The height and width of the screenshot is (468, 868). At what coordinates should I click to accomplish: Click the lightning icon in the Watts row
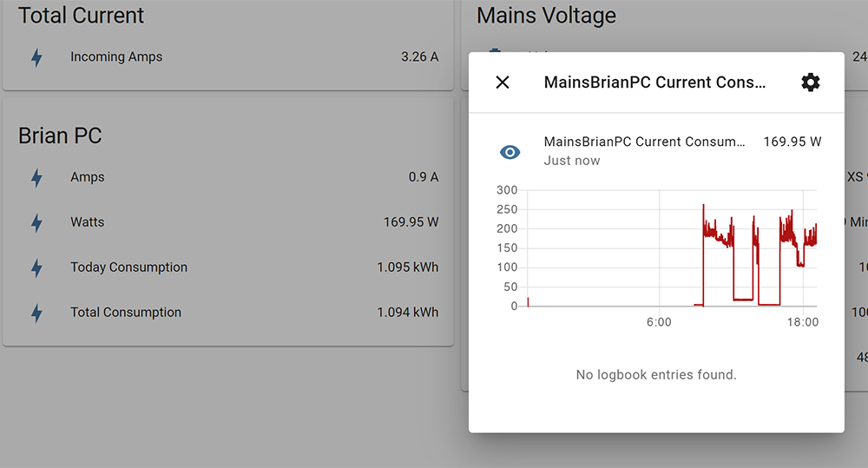(36, 222)
